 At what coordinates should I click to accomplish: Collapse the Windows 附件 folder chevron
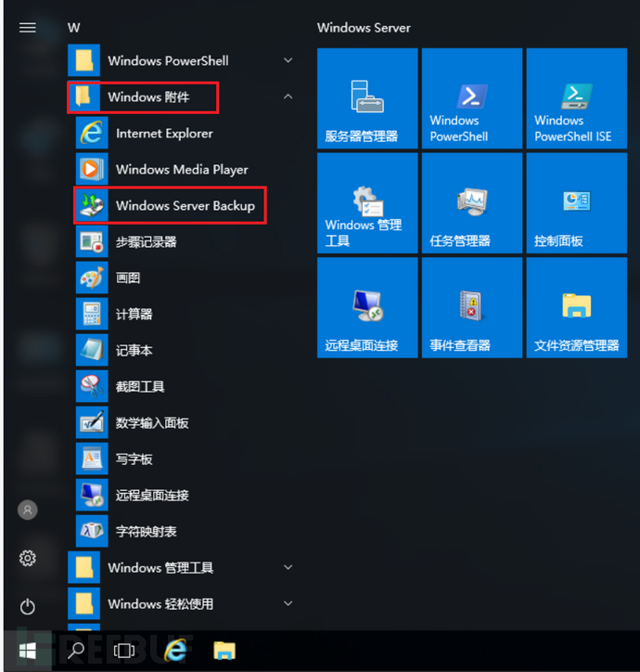288,97
